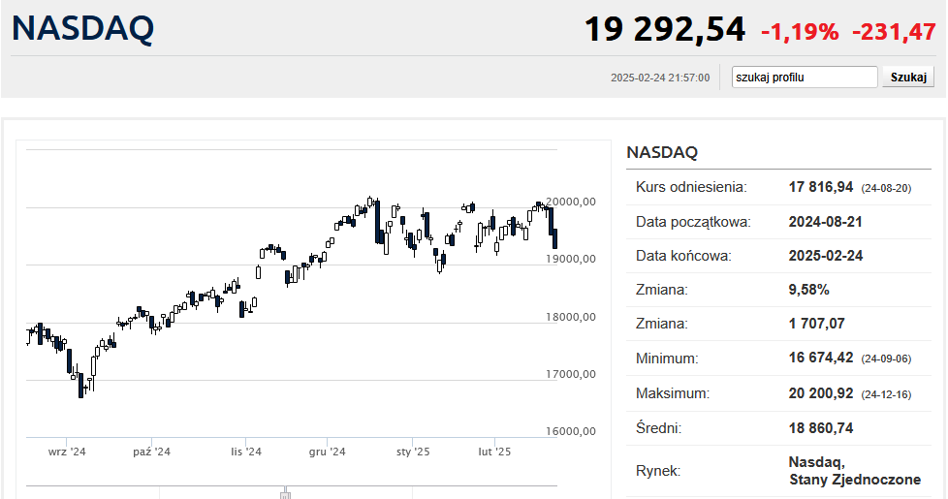Click the start date 2024-08-21
The width and height of the screenshot is (948, 499).
[825, 222]
